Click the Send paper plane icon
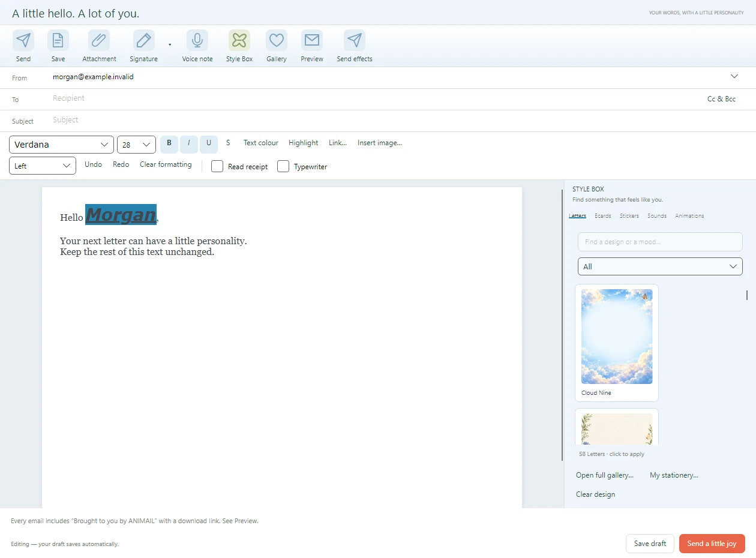The image size is (756, 558). point(23,40)
